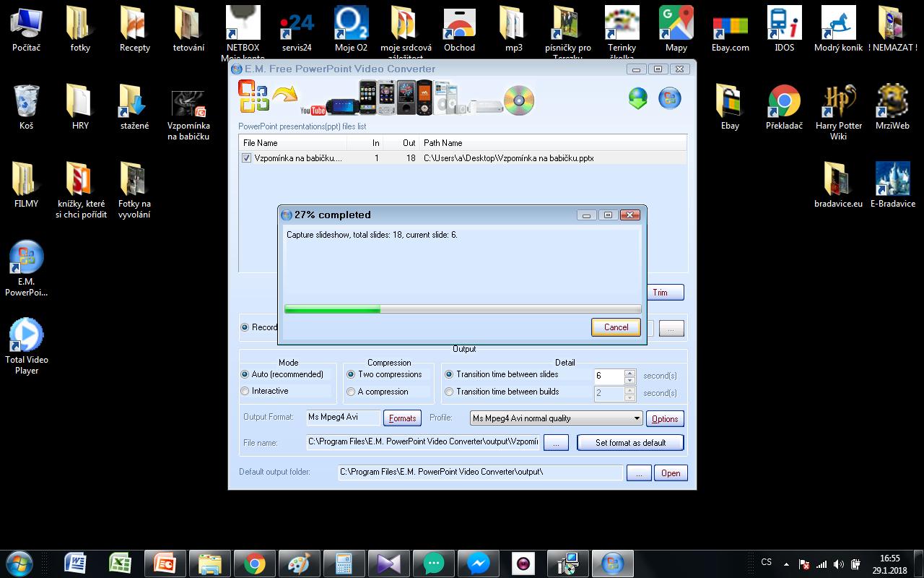Click the Path Name column header
This screenshot has width=924, height=578.
(443, 143)
